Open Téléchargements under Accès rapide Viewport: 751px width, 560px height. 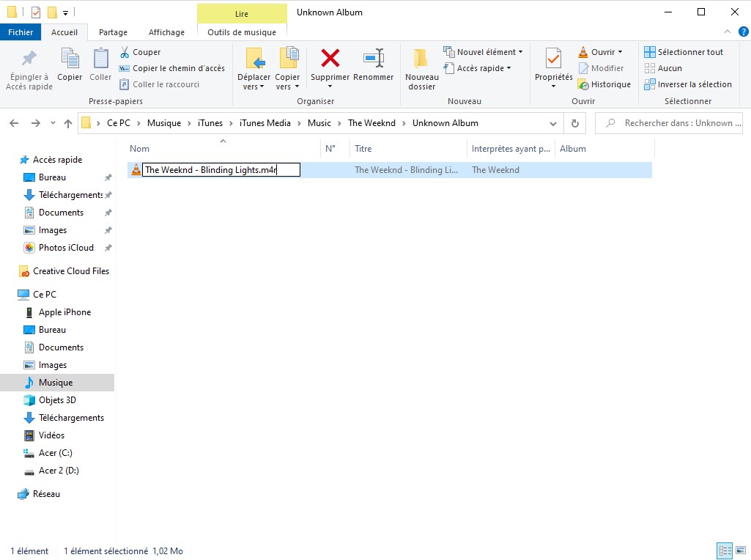70,195
